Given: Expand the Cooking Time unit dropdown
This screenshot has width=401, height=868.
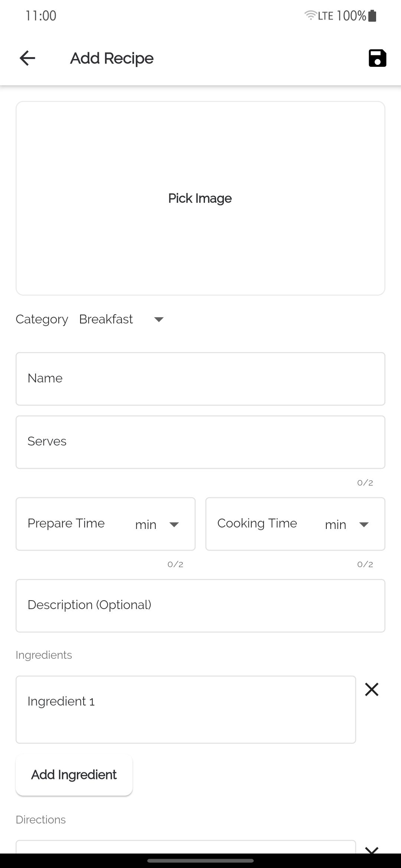Looking at the screenshot, I should [x=347, y=525].
